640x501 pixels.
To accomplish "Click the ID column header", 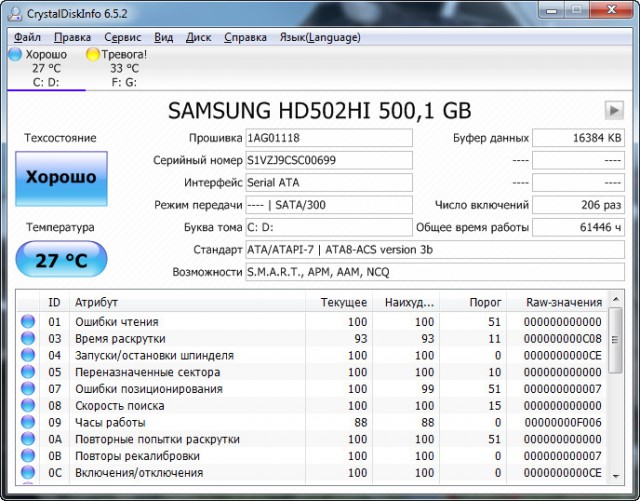I will 54,302.
